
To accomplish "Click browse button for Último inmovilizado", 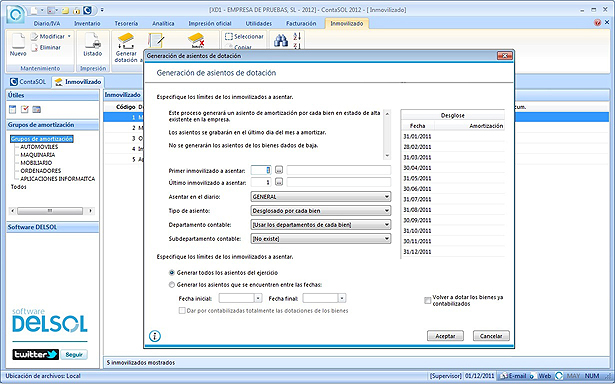I will (279, 182).
